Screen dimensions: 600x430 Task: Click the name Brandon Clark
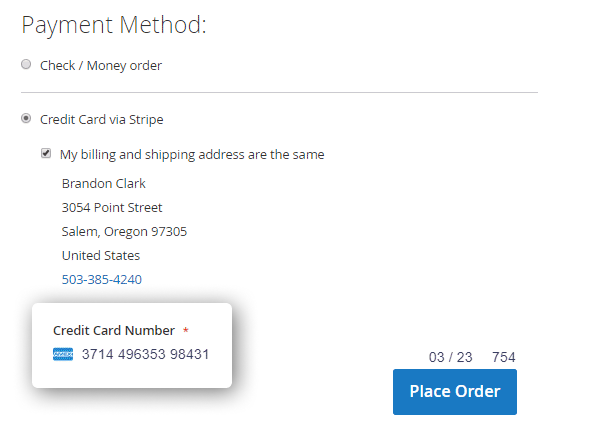coord(104,183)
